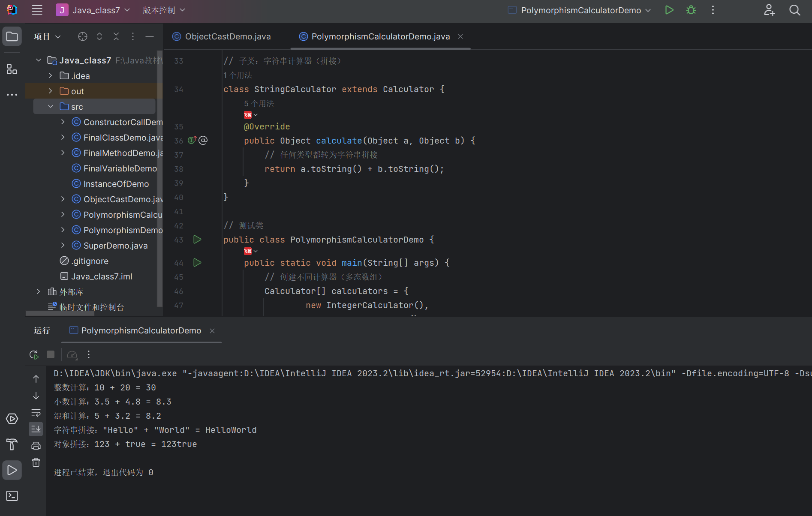812x516 pixels.
Task: Click run gutter icon on line 43
Action: [197, 240]
